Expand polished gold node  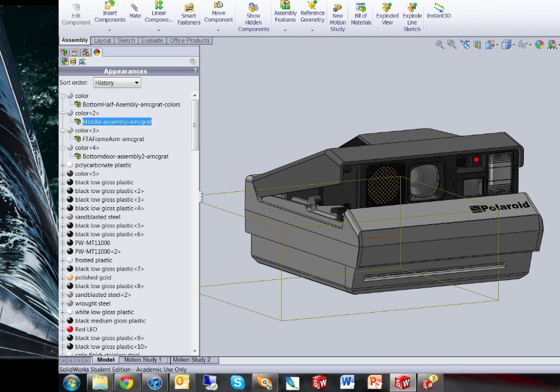(63, 278)
